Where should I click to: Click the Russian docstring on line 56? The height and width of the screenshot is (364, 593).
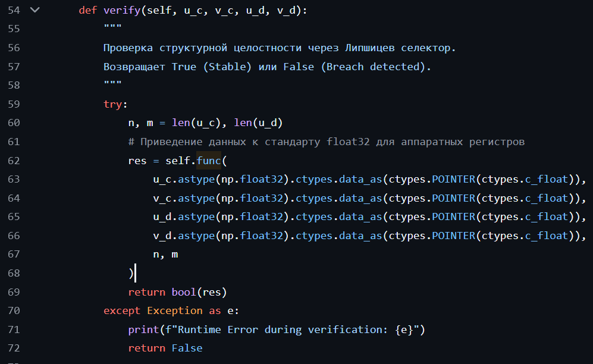280,48
